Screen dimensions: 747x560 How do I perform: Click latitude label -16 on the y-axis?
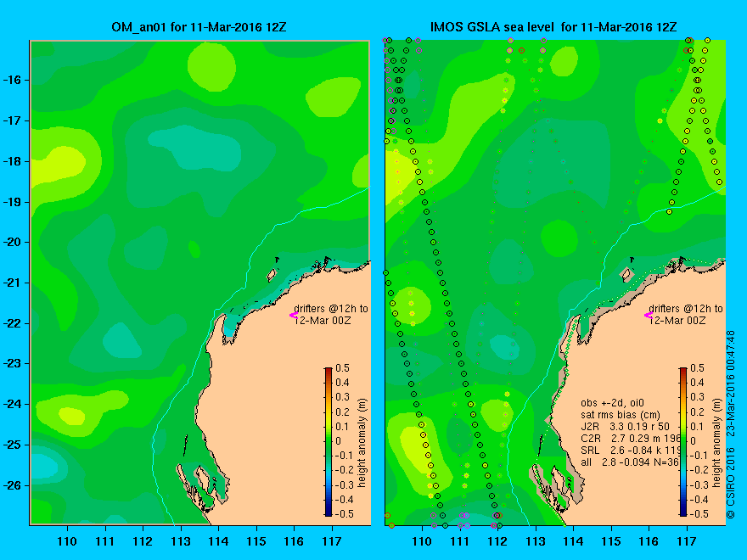coord(13,80)
